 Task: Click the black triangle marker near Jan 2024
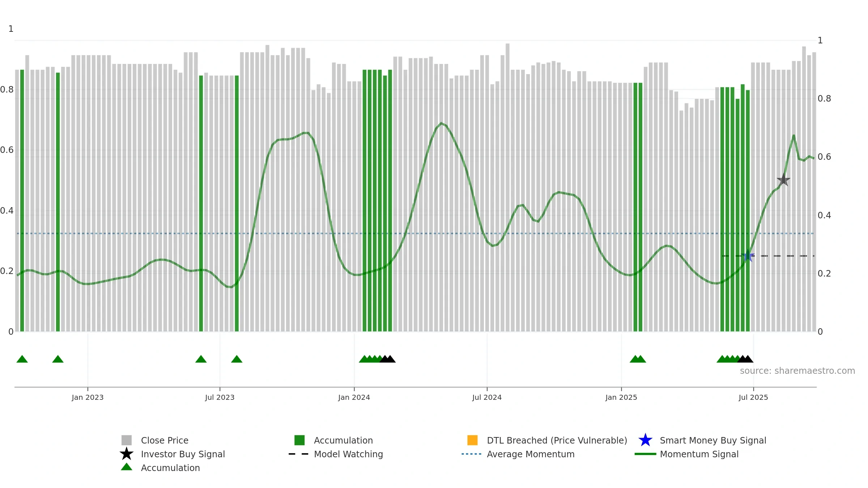(x=387, y=359)
